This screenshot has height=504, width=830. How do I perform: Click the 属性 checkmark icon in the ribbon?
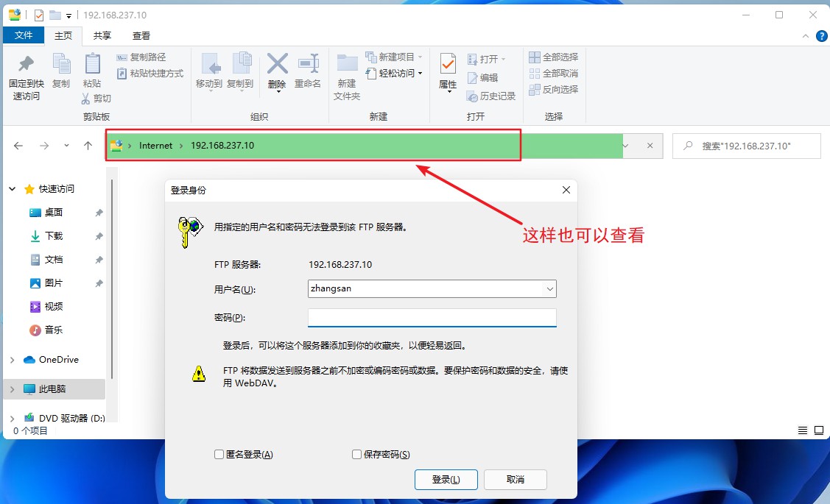click(448, 65)
